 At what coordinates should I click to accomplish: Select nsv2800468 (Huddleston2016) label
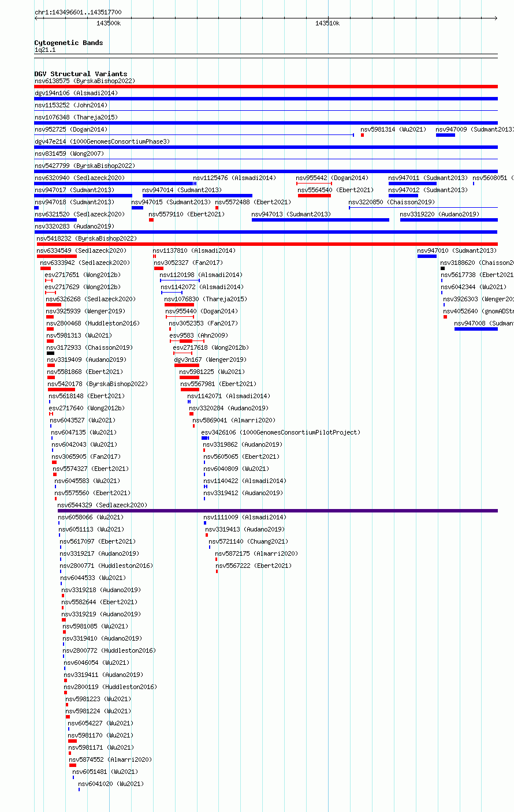[x=94, y=323]
